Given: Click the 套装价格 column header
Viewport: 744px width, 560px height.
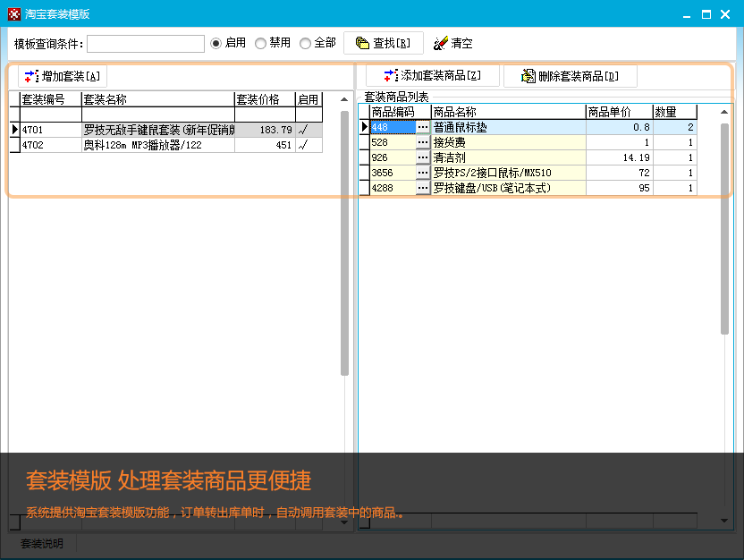Looking at the screenshot, I should pos(265,99).
